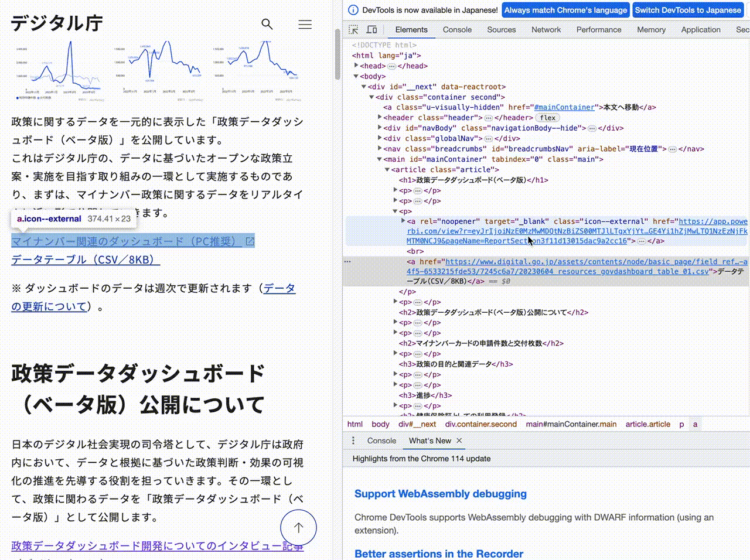
Task: Select div.container.second breadcrumb
Action: 481,424
